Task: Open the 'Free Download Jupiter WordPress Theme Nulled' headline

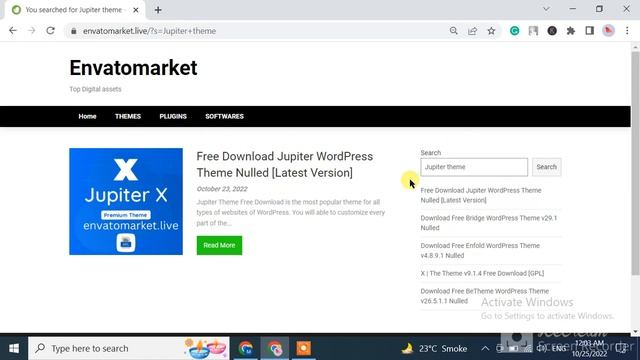Action: [x=284, y=164]
